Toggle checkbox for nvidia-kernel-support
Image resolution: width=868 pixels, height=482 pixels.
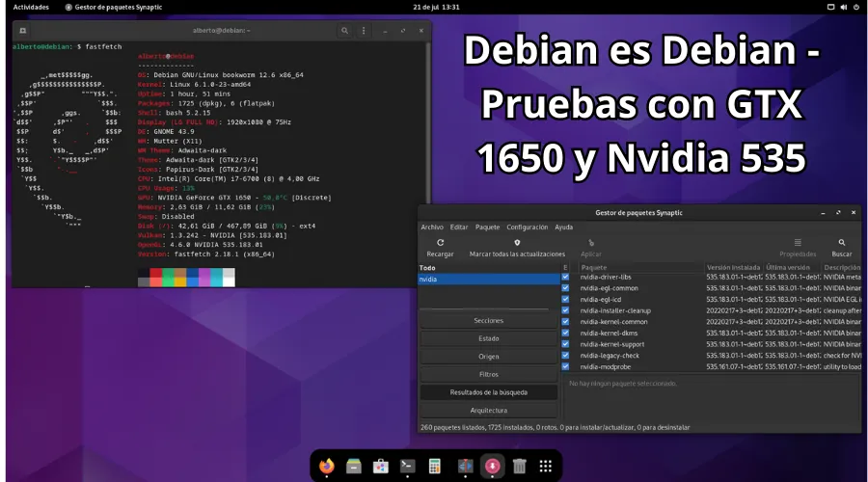pos(565,343)
